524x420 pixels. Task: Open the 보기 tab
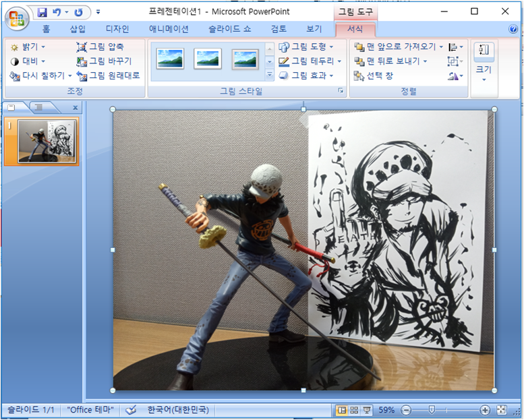click(314, 29)
